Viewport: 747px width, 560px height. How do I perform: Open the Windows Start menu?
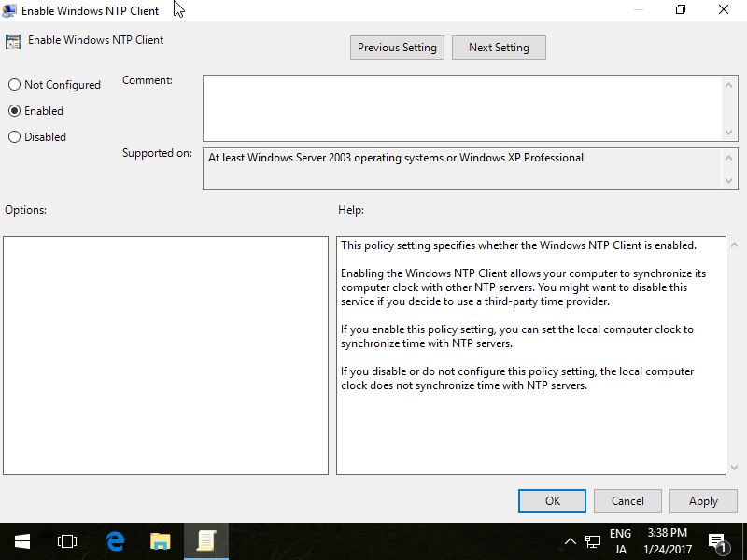click(x=21, y=540)
